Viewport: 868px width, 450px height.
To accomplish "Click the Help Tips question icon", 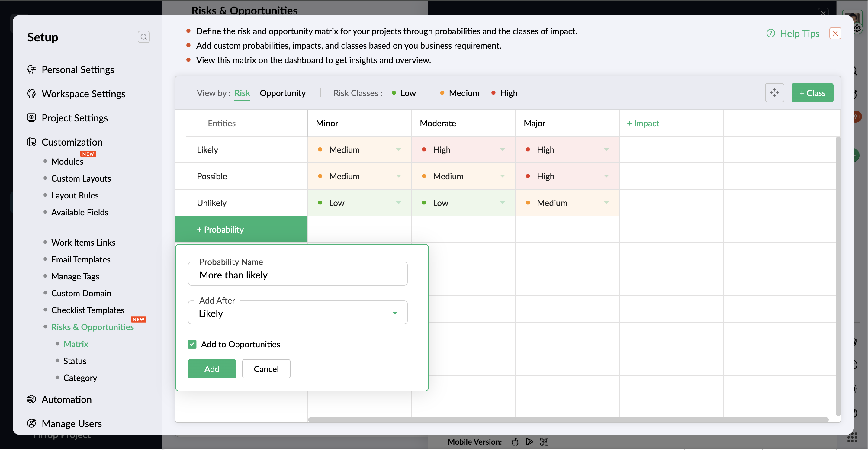I will pyautogui.click(x=770, y=33).
